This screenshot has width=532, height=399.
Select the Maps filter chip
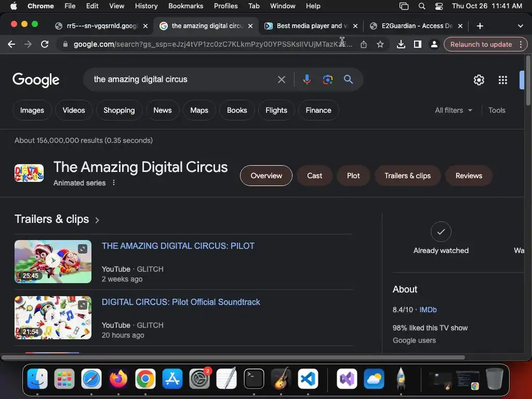pyautogui.click(x=199, y=110)
